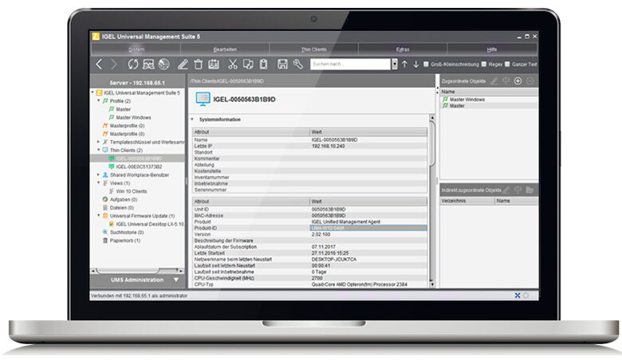Go back with the left arrow
This screenshot has height=364, width=622.
click(99, 65)
